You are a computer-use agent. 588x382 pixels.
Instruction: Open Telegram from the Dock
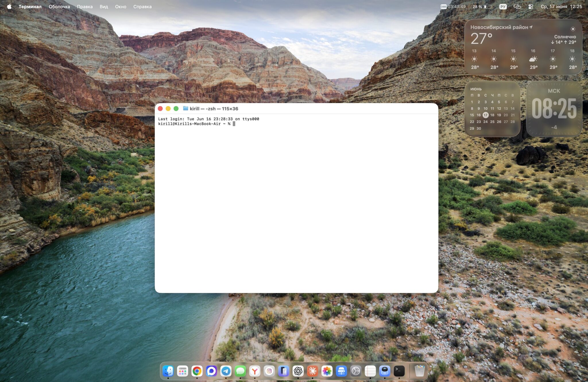click(226, 371)
